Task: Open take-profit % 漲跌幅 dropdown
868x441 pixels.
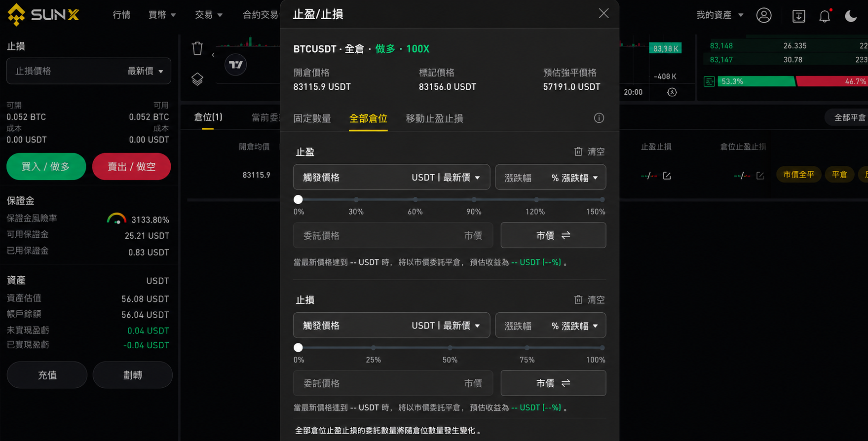Action: (574, 178)
